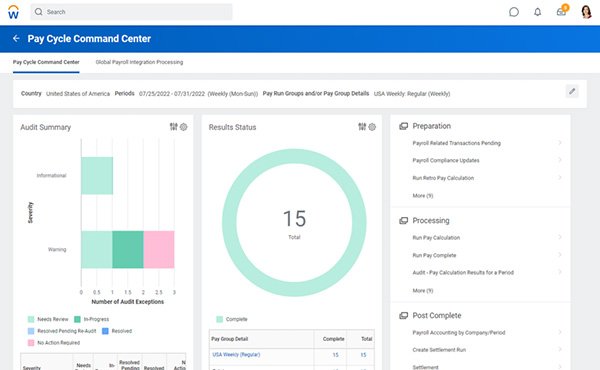Click chevron beside Create Settlement Run
Screen dimensions: 600x370
coord(560,349)
